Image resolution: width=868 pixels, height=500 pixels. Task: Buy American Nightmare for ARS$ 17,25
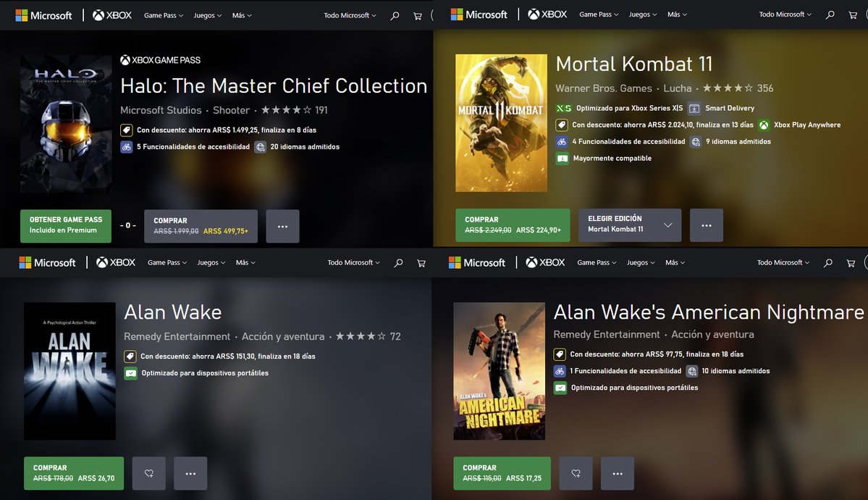502,473
